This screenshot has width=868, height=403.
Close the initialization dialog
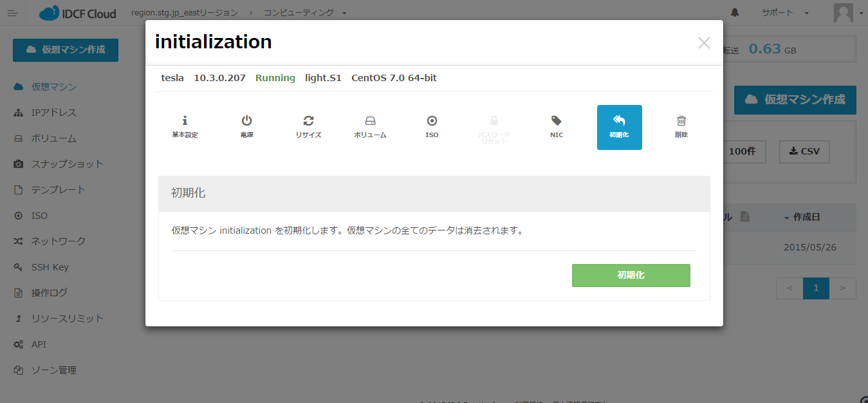[704, 43]
